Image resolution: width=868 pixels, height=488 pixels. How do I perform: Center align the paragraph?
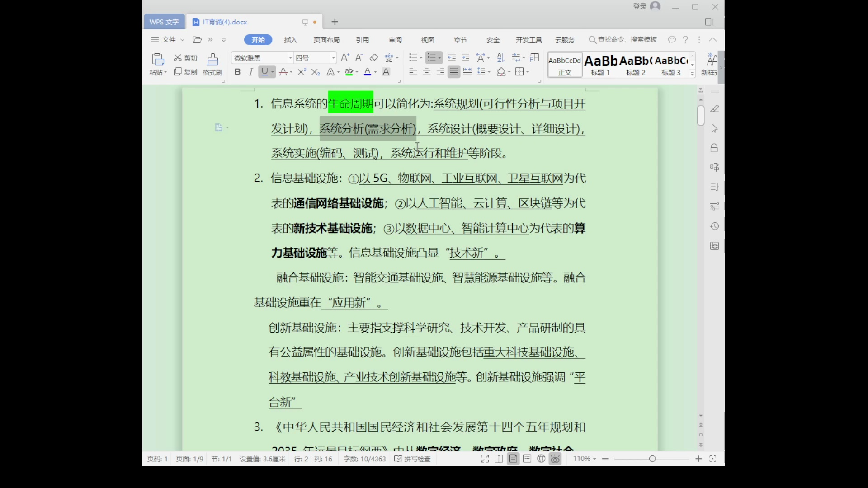tap(427, 72)
